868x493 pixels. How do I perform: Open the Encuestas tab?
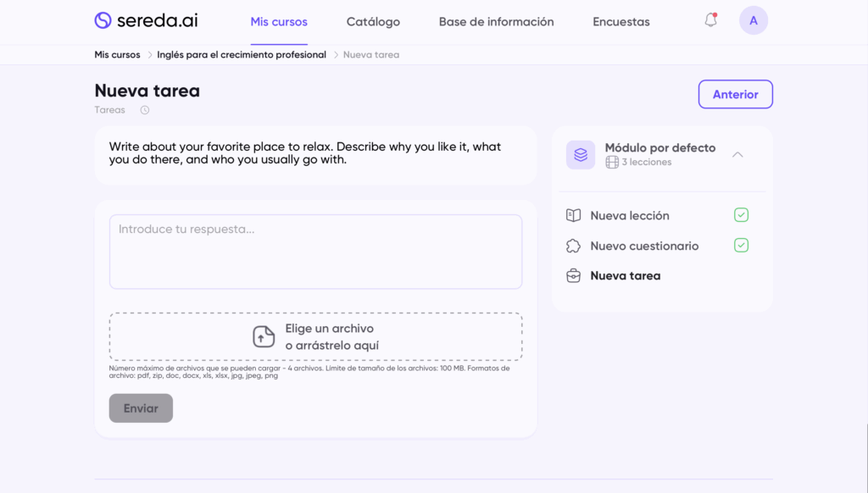point(620,22)
